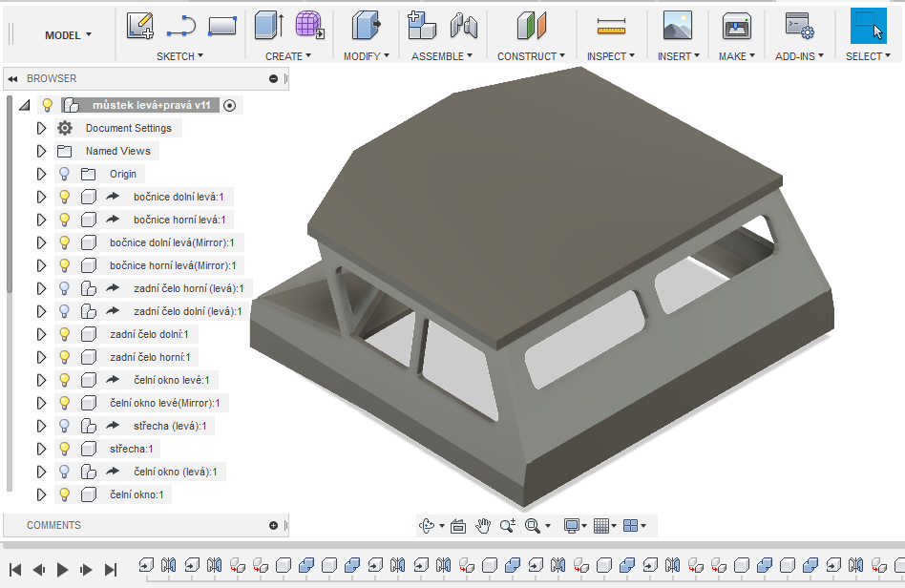905x588 pixels.
Task: Select the Press Pull modify icon
Action: pyautogui.click(x=366, y=26)
